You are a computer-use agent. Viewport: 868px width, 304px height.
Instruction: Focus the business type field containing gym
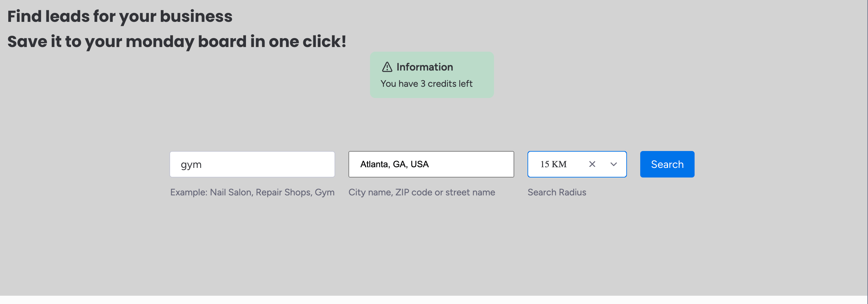pos(252,164)
